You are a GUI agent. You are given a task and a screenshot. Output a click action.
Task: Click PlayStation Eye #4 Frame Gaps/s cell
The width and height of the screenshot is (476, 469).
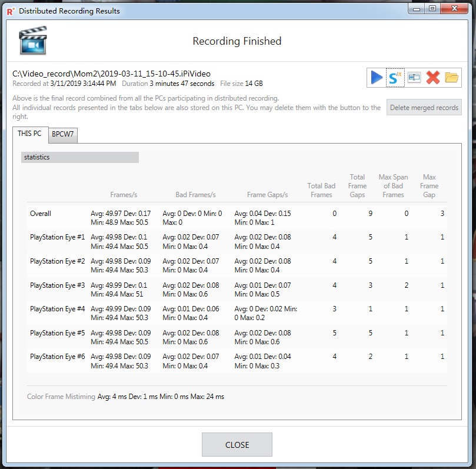click(x=265, y=313)
